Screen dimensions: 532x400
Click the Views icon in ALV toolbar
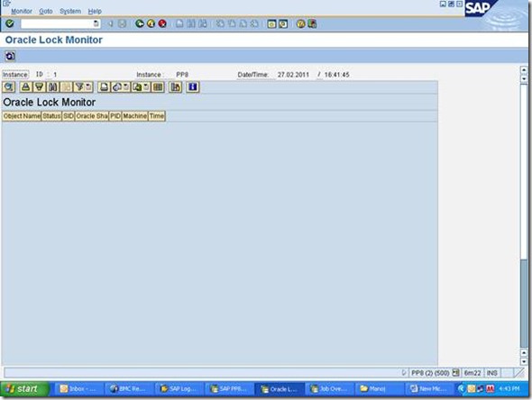[x=116, y=87]
